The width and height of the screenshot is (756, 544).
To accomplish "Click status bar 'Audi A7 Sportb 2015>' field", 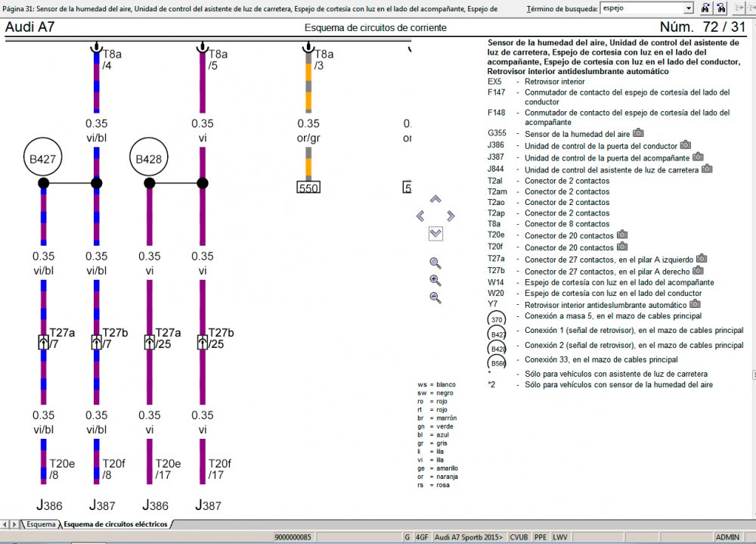I will pos(468,536).
